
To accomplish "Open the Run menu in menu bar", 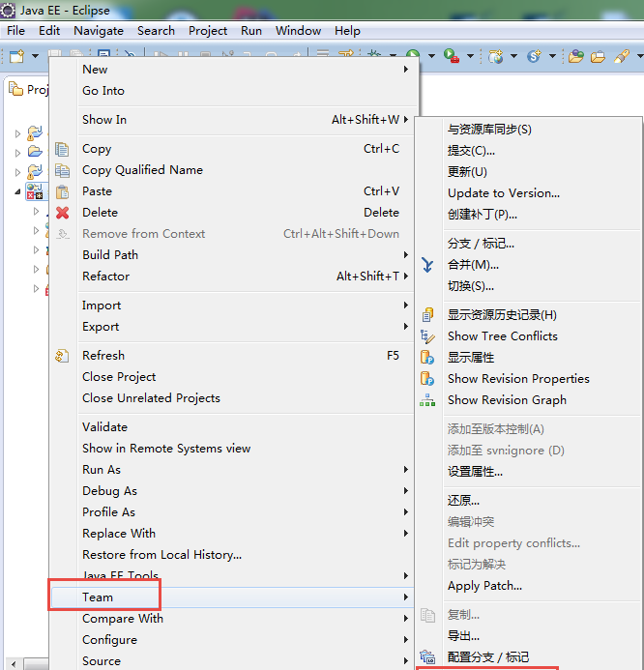I will (251, 31).
